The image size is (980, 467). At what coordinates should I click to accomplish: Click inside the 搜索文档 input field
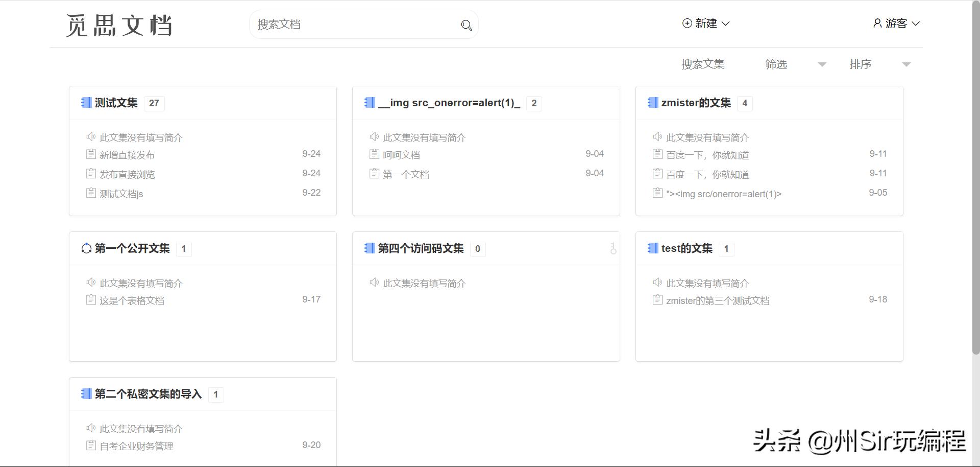(332, 24)
